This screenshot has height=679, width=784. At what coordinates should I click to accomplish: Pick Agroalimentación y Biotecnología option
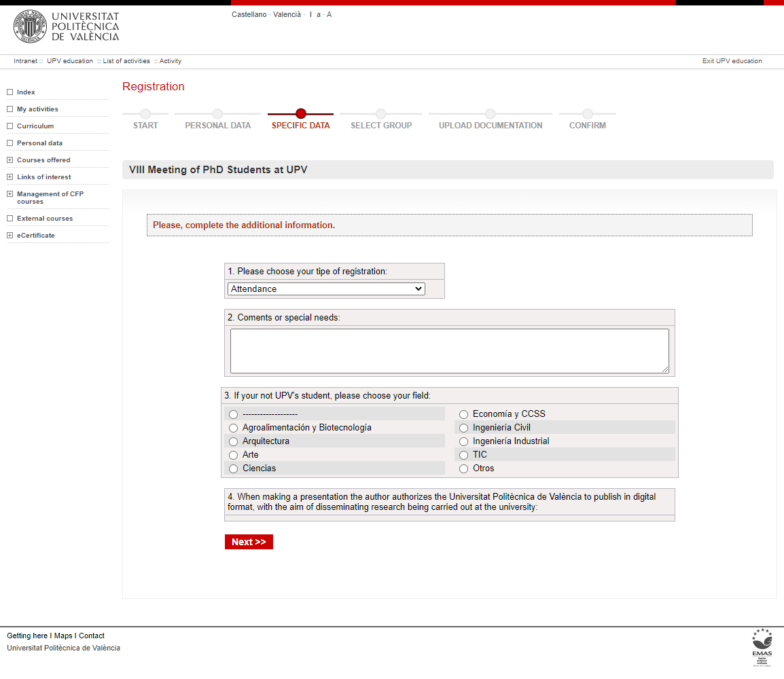coord(234,428)
